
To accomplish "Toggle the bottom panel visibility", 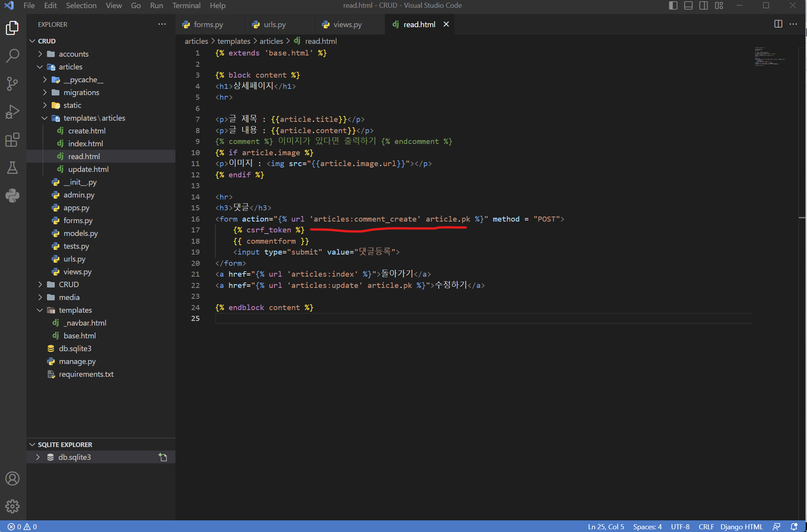I will 688,5.
